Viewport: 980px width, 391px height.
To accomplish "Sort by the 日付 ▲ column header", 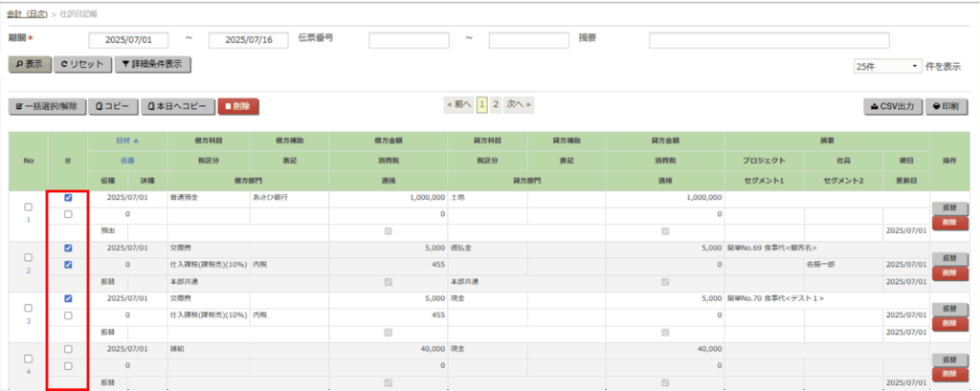I will tap(127, 141).
